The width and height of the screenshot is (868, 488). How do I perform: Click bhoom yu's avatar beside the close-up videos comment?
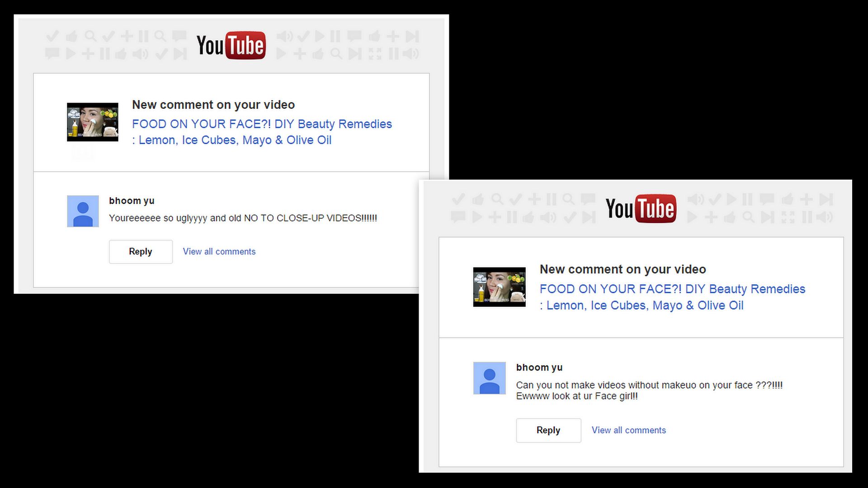click(x=83, y=211)
